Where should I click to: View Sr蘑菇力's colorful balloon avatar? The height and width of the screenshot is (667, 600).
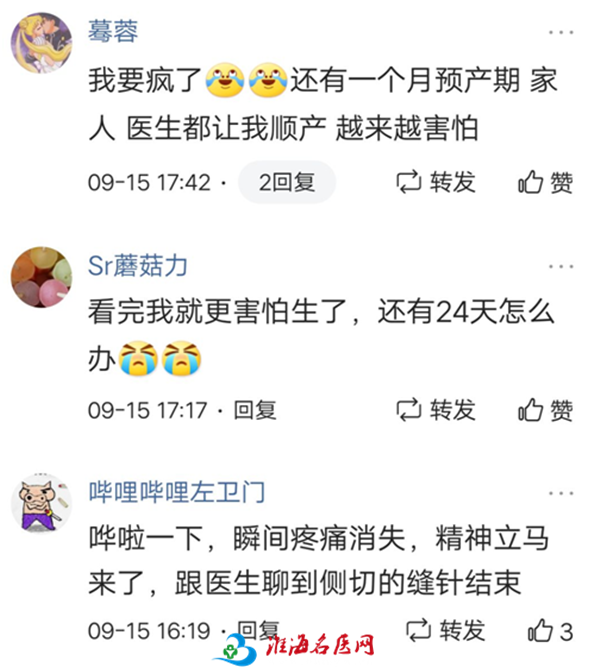pos(41,277)
